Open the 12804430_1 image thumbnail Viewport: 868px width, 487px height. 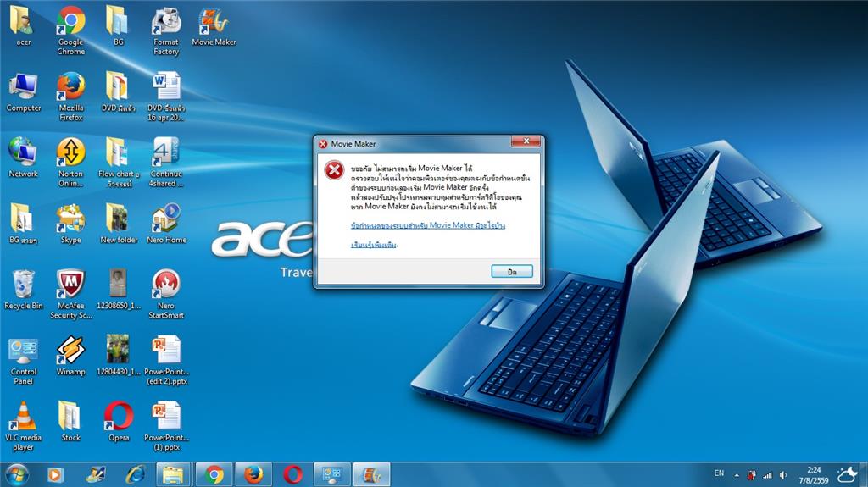click(x=118, y=355)
